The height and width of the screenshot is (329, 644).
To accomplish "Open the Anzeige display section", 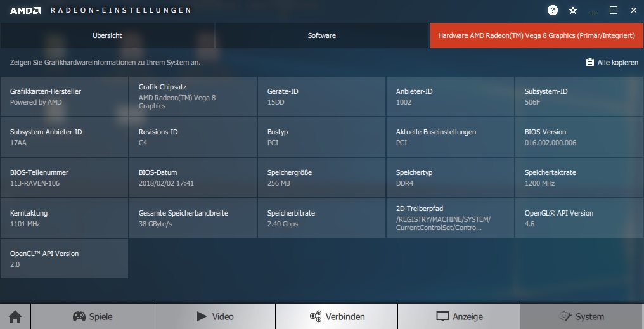I will [459, 316].
